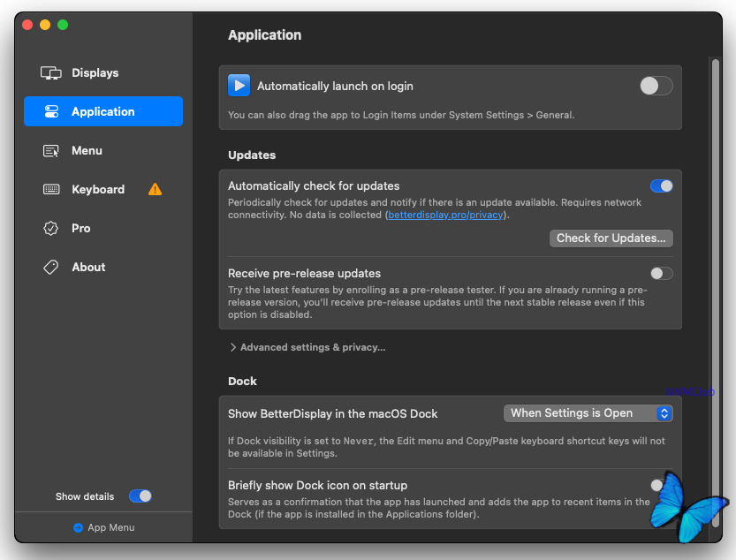Viewport: 736px width, 560px height.
Task: Disable Automatically check for updates
Action: (x=661, y=186)
